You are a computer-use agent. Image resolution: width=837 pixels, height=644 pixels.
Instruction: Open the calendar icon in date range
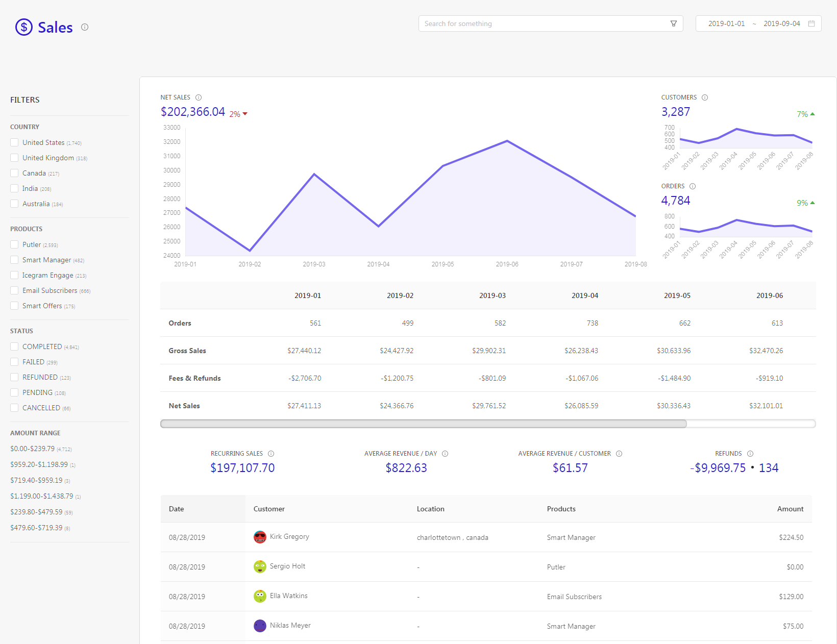pos(811,23)
